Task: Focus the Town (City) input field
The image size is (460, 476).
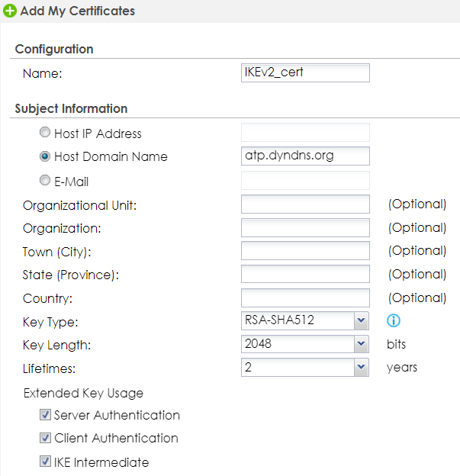Action: click(x=305, y=251)
